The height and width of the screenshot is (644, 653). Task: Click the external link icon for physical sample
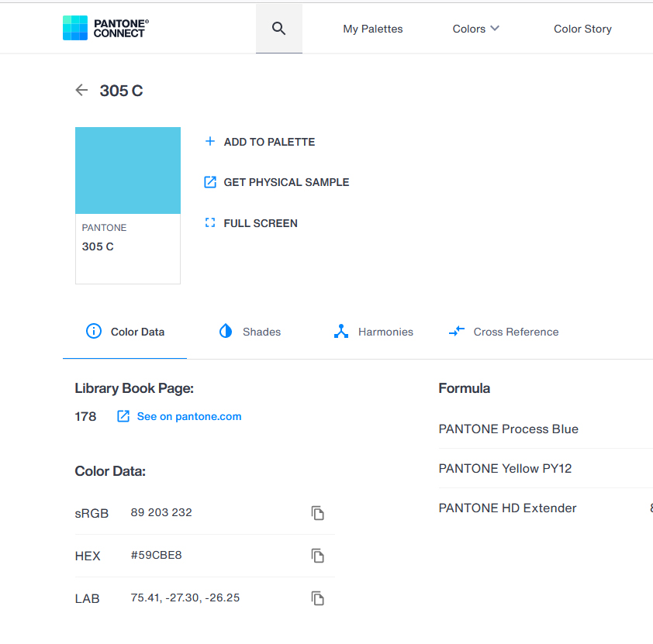(x=210, y=182)
